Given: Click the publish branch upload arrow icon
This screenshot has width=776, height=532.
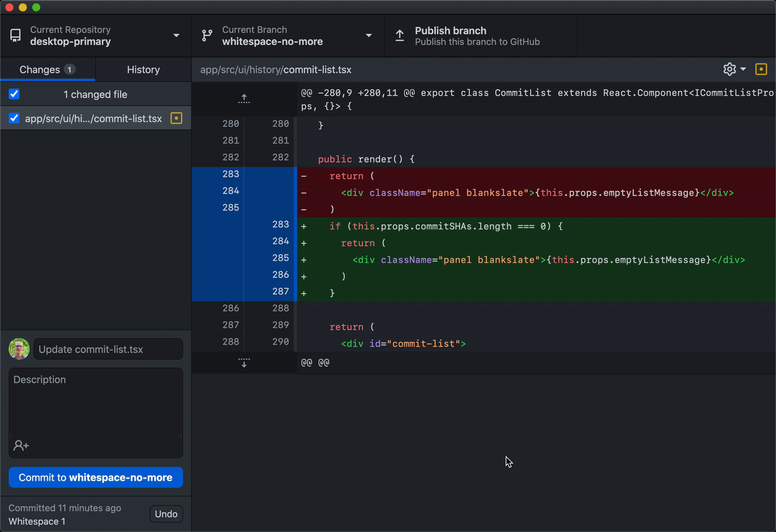Looking at the screenshot, I should point(400,36).
